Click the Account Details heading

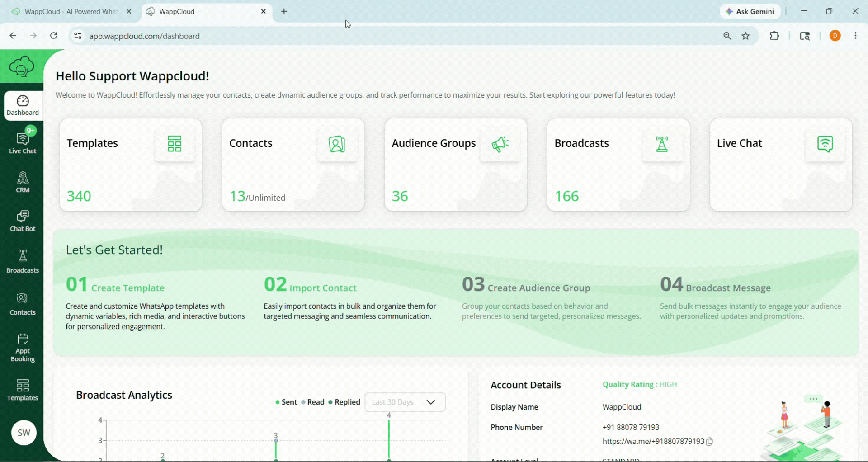(x=526, y=385)
